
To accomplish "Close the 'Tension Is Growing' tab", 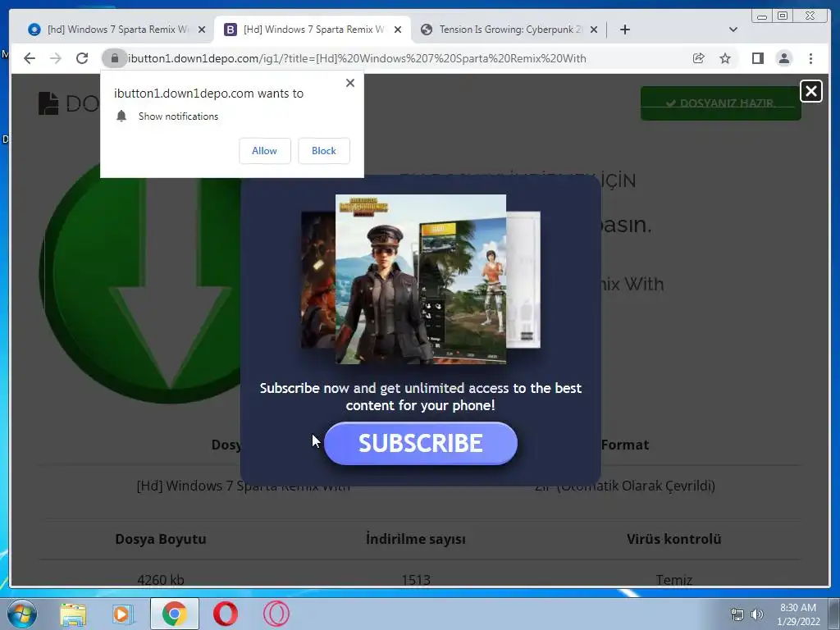I will point(594,30).
